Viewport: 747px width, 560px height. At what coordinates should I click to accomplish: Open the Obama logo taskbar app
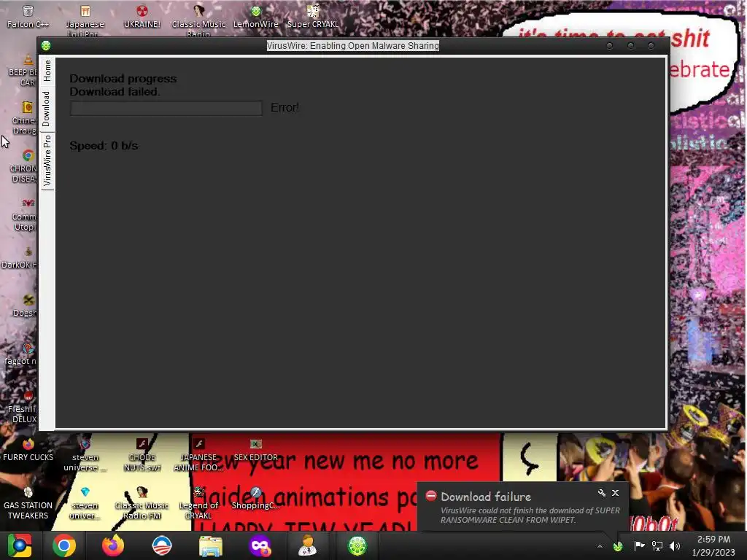pyautogui.click(x=162, y=545)
